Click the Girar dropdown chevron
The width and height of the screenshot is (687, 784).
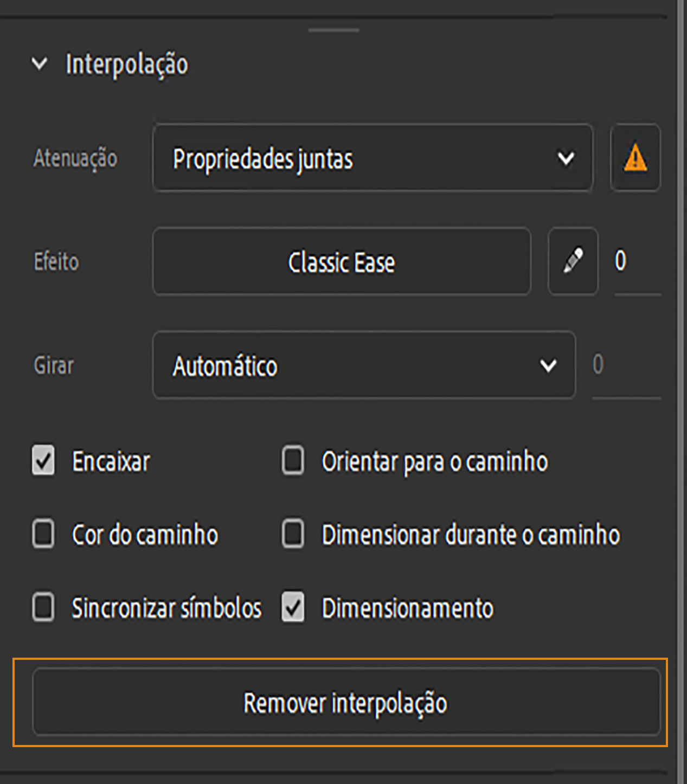pos(549,365)
